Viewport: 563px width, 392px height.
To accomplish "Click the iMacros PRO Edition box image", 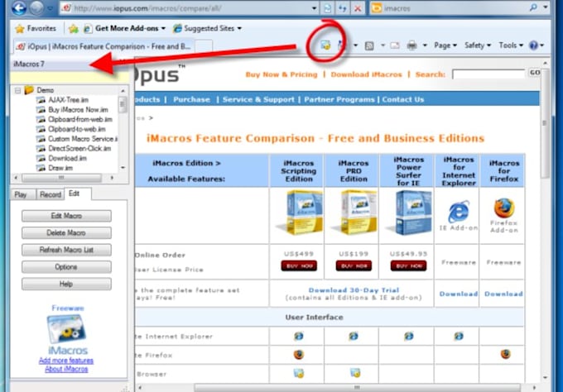I will (354, 213).
